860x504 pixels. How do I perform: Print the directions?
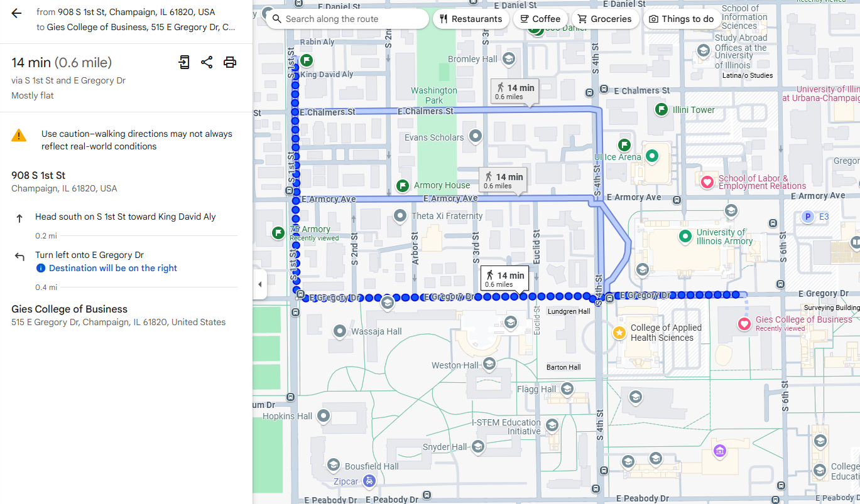(230, 62)
